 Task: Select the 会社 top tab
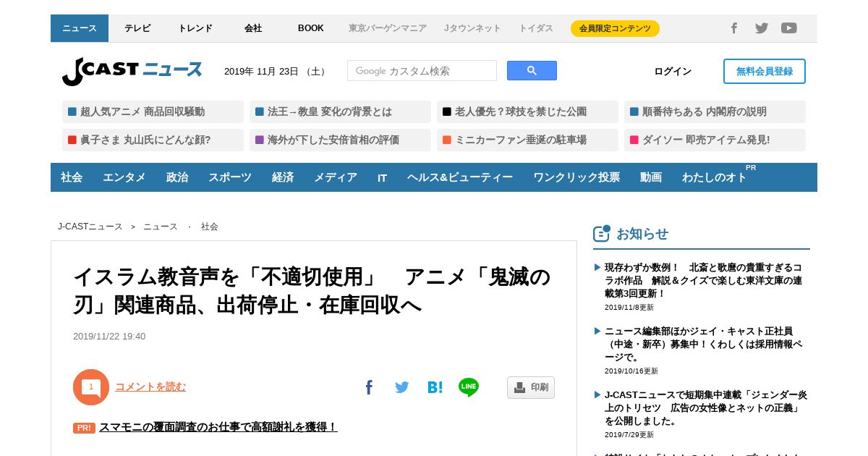click(253, 28)
